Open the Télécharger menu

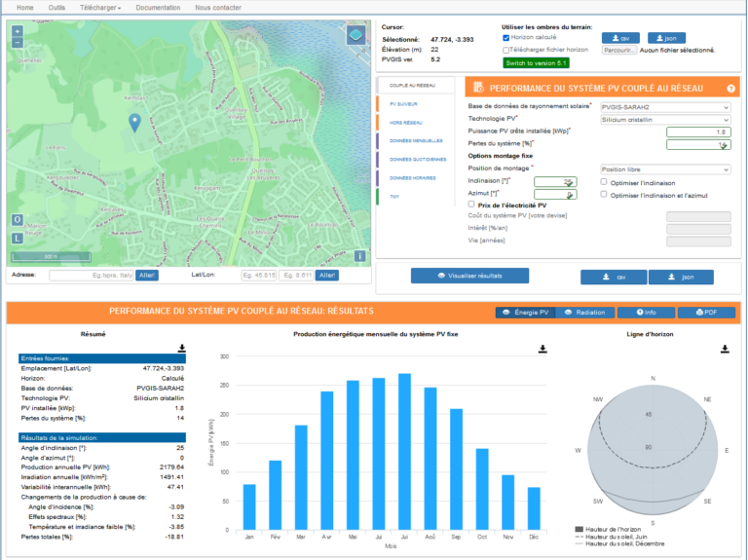point(100,7)
